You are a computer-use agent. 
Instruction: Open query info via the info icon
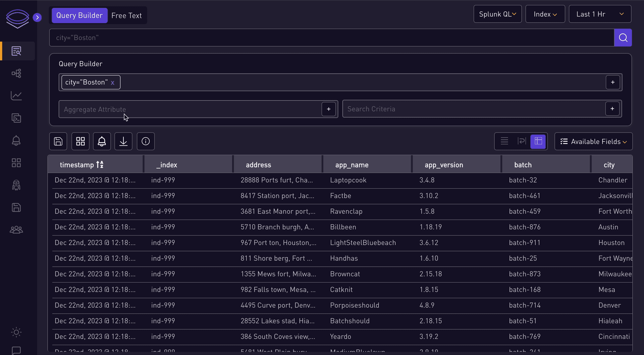(x=146, y=141)
